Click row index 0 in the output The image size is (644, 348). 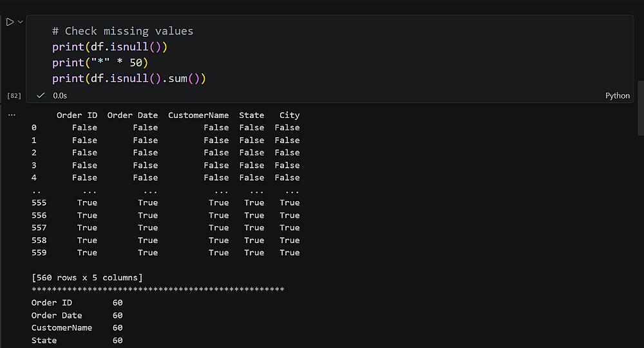34,128
